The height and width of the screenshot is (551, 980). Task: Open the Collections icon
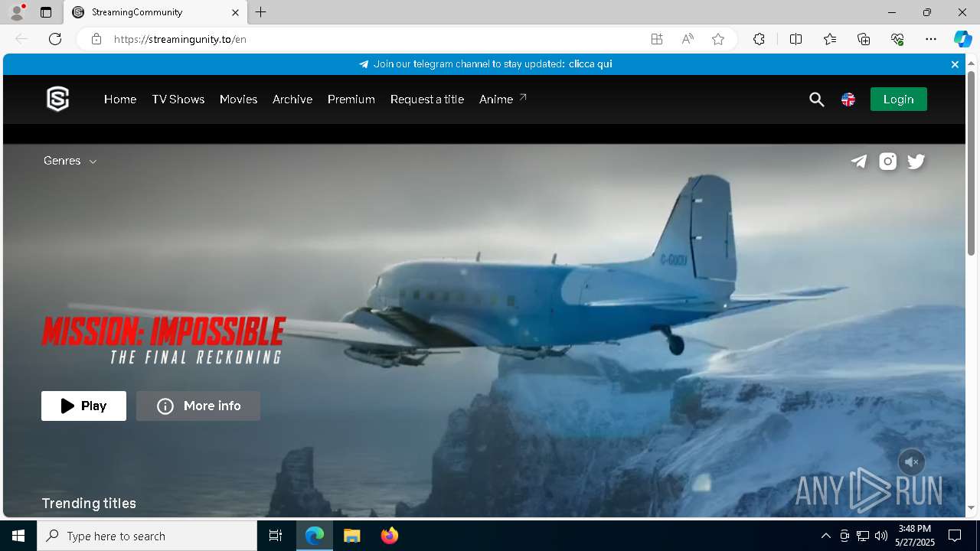[864, 39]
